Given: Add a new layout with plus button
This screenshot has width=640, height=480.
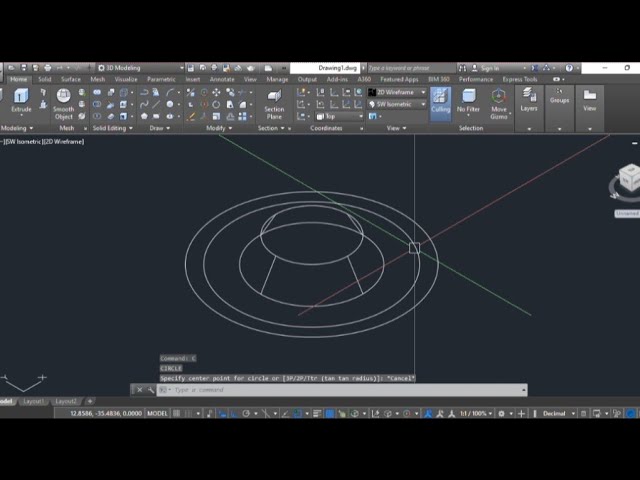Looking at the screenshot, I should (90, 401).
